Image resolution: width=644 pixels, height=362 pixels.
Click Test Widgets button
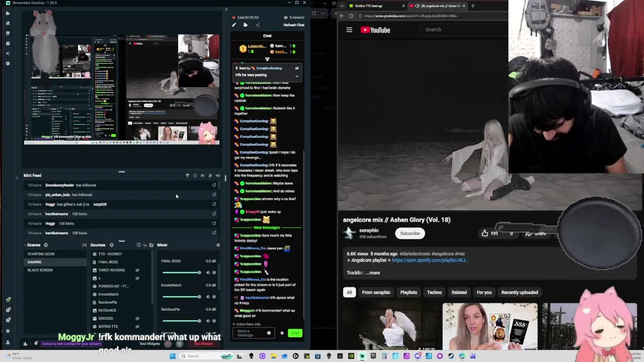149,344
